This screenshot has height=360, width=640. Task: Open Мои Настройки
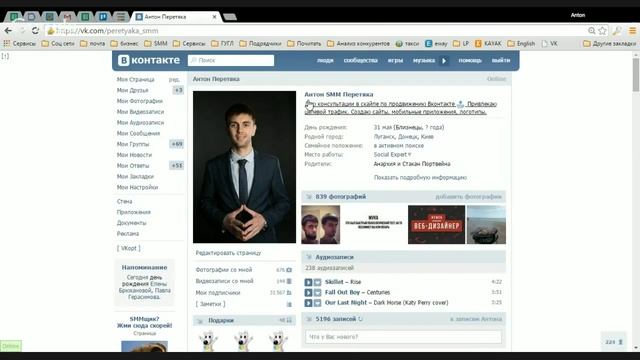pos(137,187)
